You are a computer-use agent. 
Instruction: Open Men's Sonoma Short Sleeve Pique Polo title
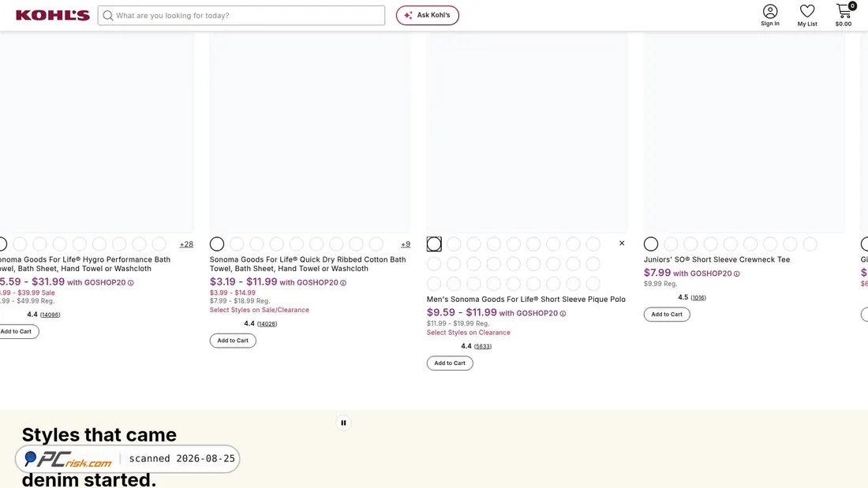[x=526, y=300]
